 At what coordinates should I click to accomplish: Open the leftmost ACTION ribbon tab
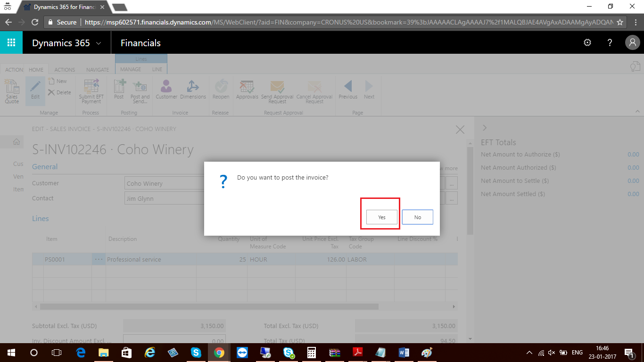coord(14,69)
